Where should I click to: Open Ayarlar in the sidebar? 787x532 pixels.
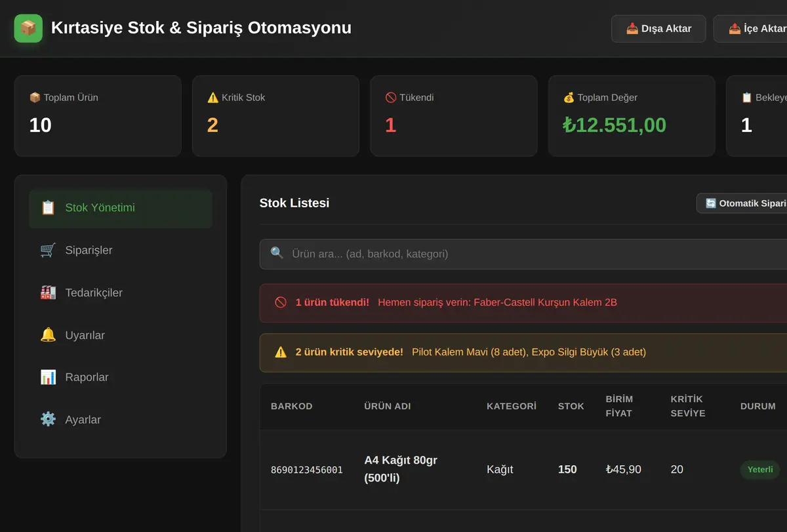pyautogui.click(x=121, y=420)
